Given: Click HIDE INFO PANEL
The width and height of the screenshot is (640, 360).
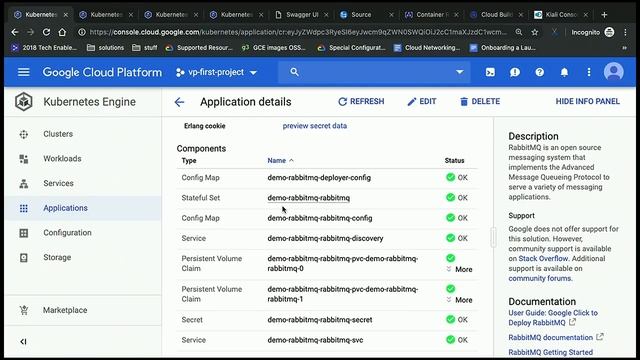Looking at the screenshot, I should 587,102.
